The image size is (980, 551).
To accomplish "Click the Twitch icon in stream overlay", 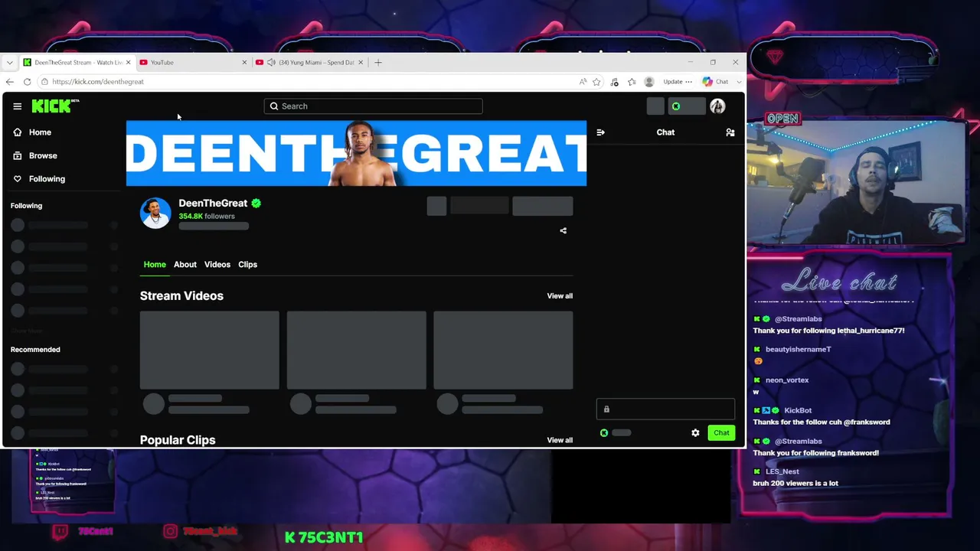I will pyautogui.click(x=60, y=531).
